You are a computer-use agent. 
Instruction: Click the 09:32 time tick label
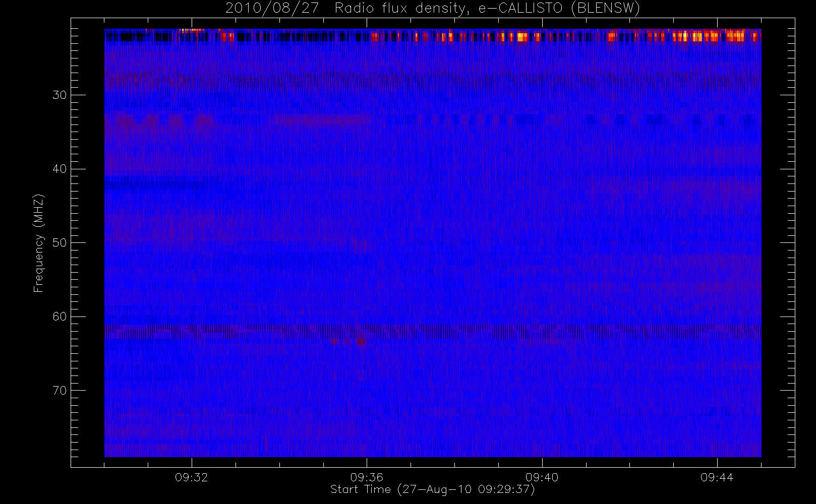tap(192, 477)
